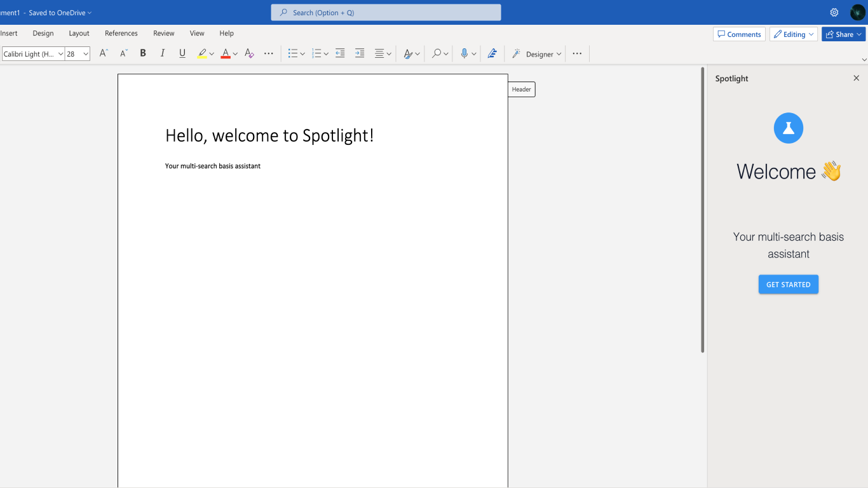Toggle bold formatting
This screenshot has height=488, width=868.
[143, 54]
